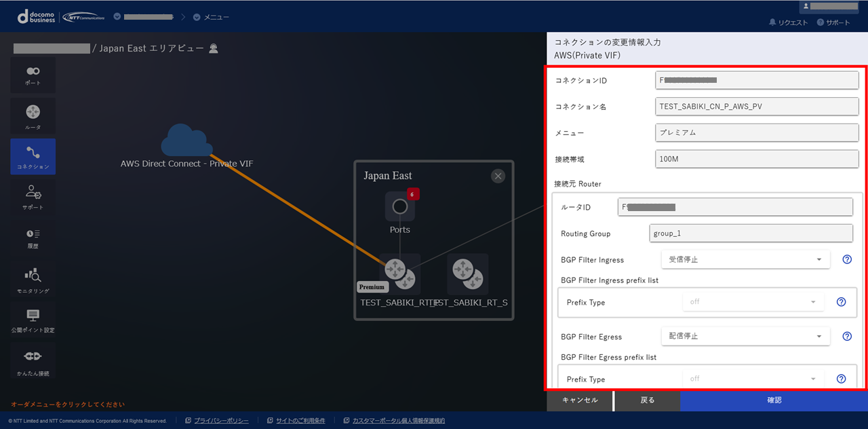
Task: Close the Japan East popup panel
Action: pos(498,176)
